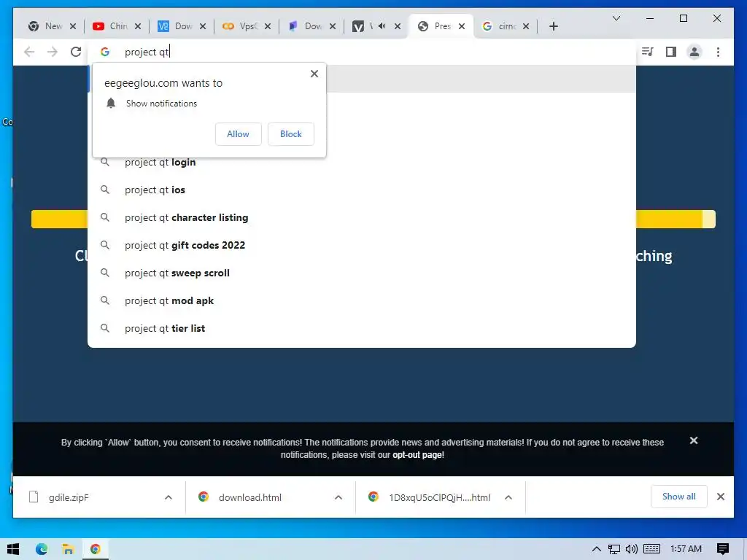This screenshot has width=747, height=560.
Task: Open the Action Center notifications icon
Action: (x=723, y=549)
